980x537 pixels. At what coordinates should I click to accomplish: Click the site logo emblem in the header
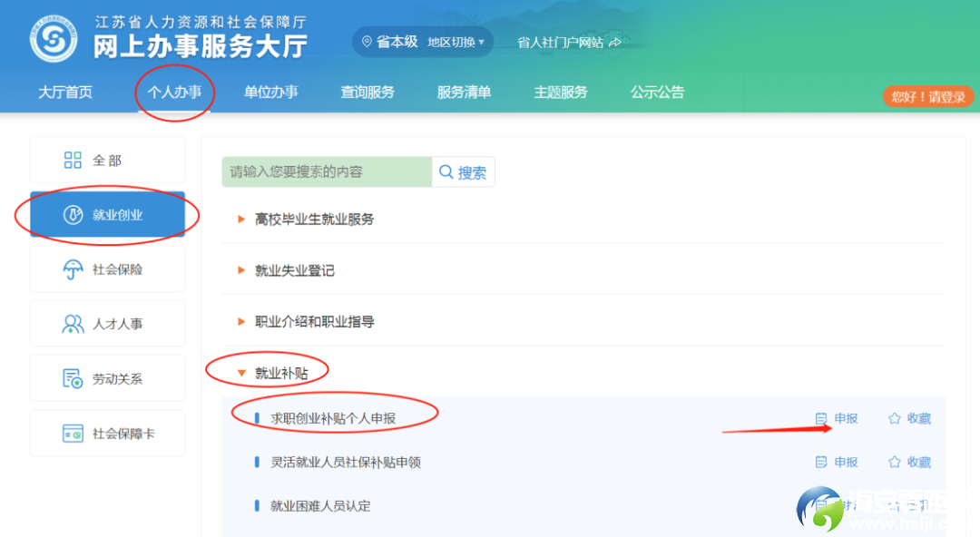coord(53,37)
